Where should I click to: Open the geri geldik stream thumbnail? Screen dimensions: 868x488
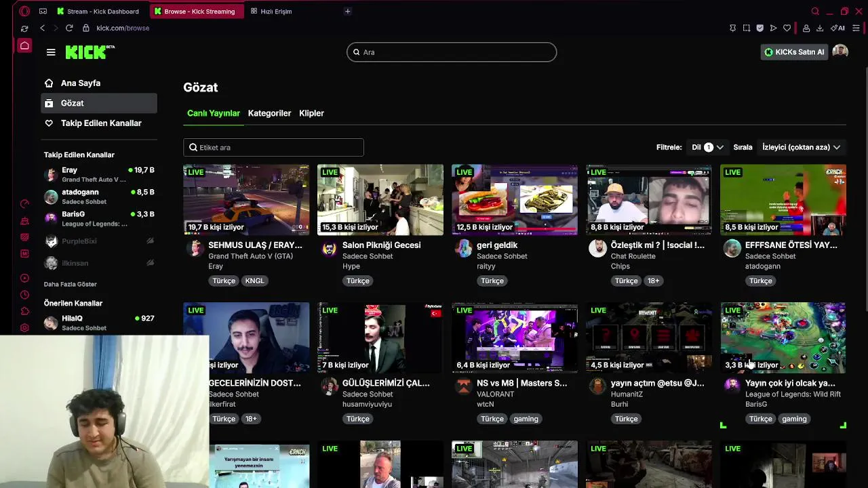tap(515, 200)
